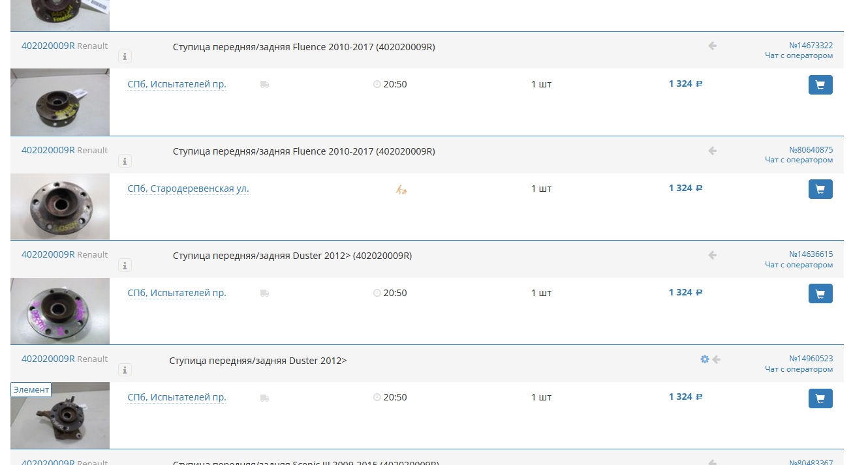
Task: Open listing number №14636615
Action: point(811,254)
